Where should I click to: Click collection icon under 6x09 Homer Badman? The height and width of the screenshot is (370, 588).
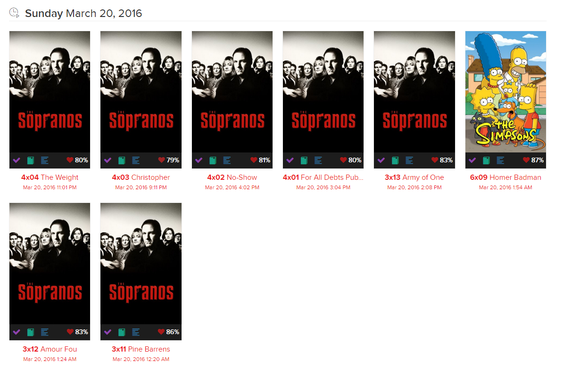[486, 160]
